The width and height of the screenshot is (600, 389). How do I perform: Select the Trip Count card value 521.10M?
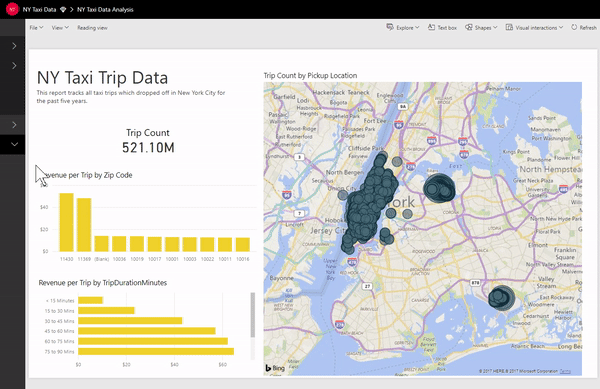click(x=148, y=148)
